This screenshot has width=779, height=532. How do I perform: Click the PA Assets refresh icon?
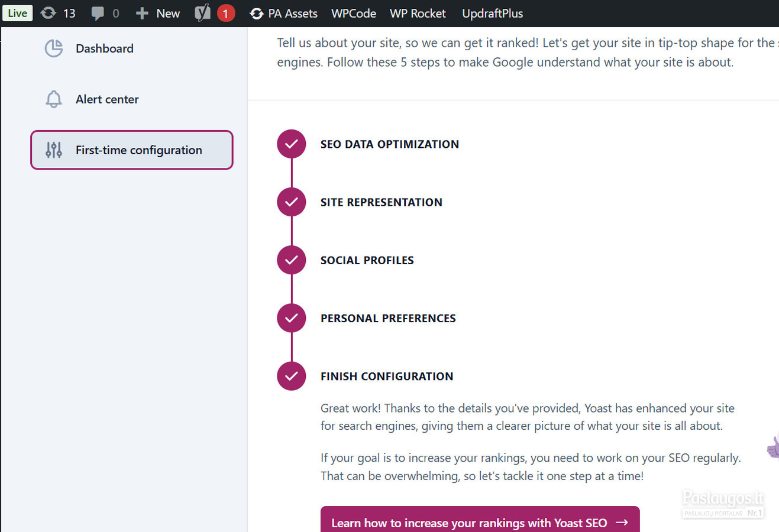[256, 14]
